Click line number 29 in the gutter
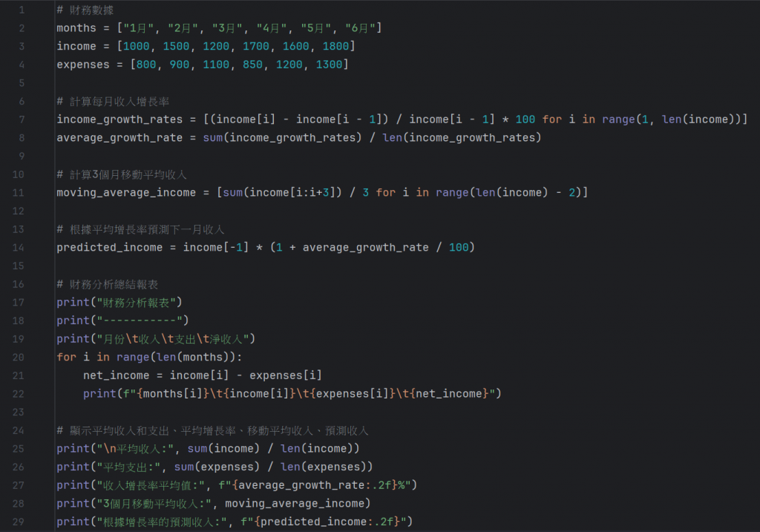Screen dimensions: 760x532 coord(19,522)
